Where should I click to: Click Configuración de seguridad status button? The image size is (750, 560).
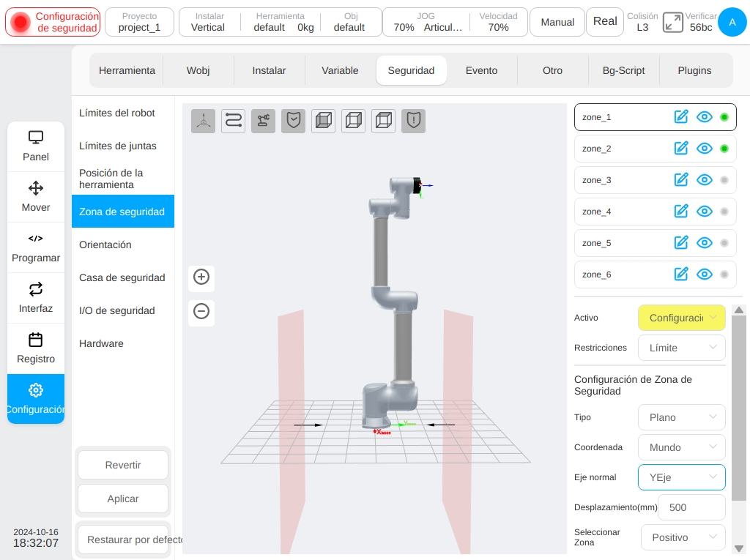coord(53,22)
